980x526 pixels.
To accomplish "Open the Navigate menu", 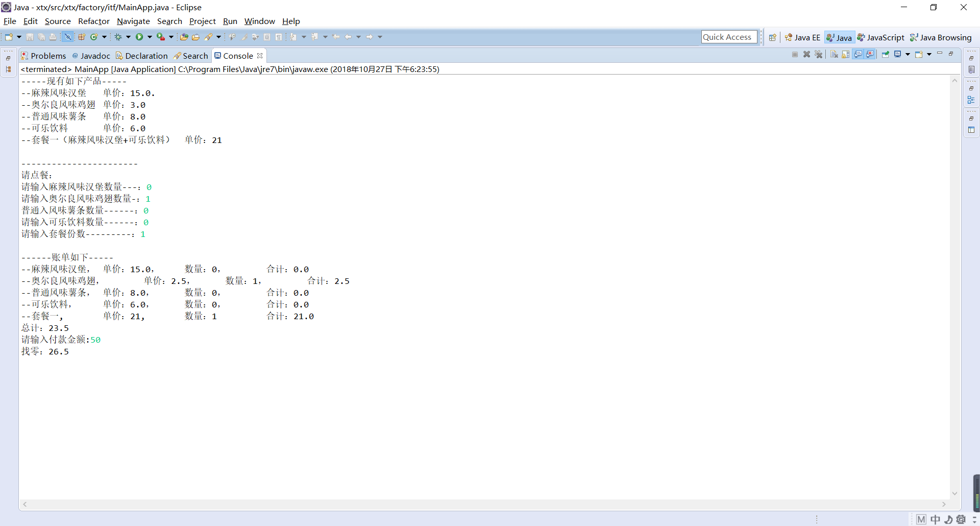I will [x=133, y=21].
